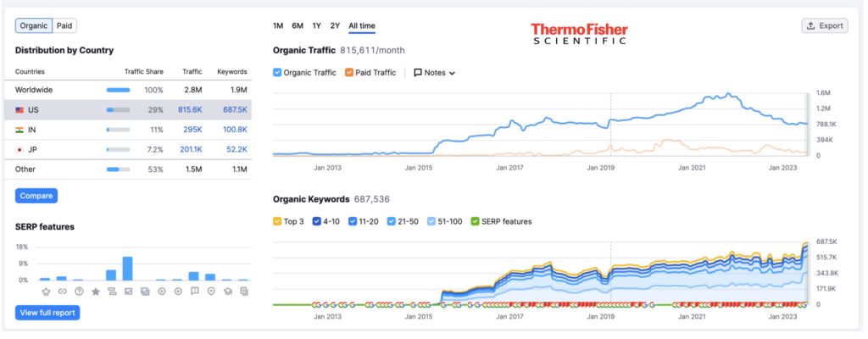This screenshot has height=339, width=868.
Task: Toggle the 51-100 positions checkbox
Action: tap(431, 221)
